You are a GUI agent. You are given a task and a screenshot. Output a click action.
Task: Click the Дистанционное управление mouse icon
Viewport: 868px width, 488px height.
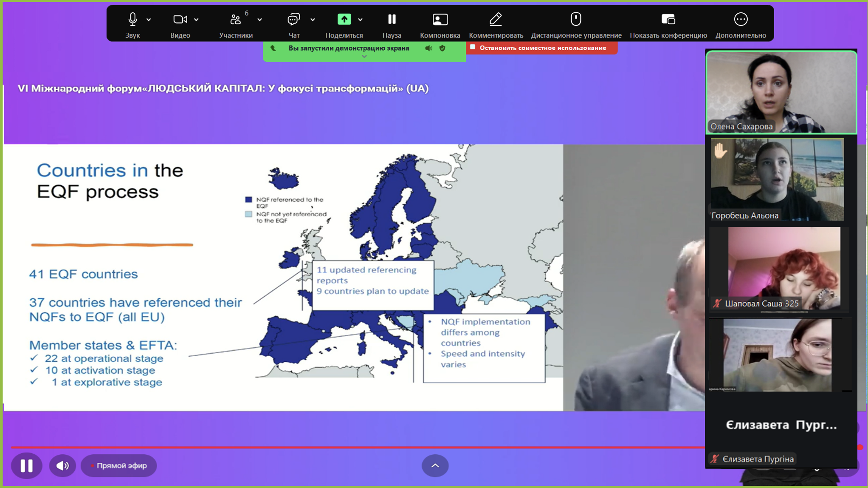point(576,20)
